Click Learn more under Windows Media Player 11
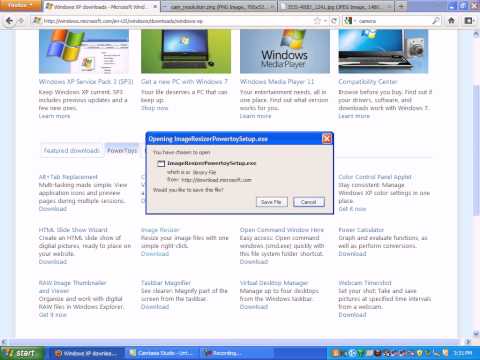480x360 pixels. pyautogui.click(x=255, y=116)
